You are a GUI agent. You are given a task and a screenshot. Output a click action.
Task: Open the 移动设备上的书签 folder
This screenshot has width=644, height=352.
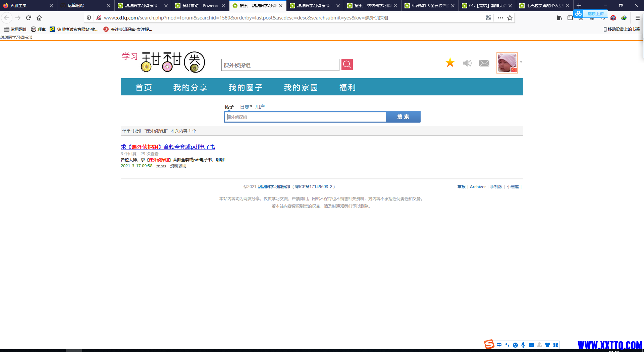[622, 29]
